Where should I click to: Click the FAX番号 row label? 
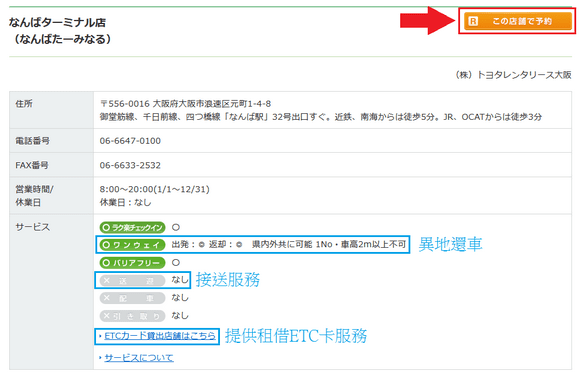[x=32, y=165]
